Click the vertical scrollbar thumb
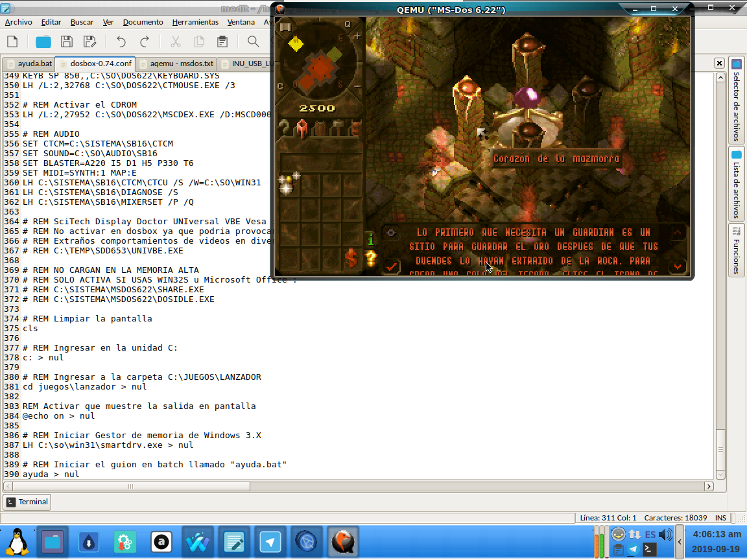This screenshot has height=560, width=747. pos(720,450)
